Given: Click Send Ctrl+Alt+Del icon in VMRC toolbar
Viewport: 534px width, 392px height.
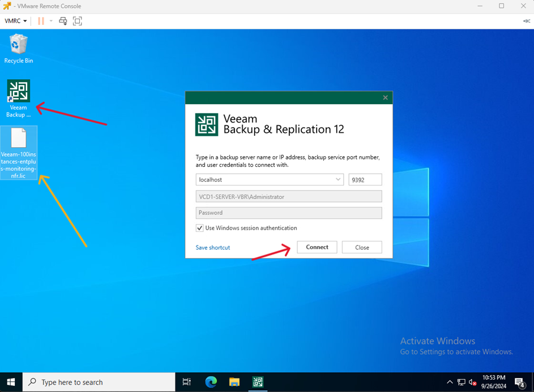Looking at the screenshot, I should 63,21.
